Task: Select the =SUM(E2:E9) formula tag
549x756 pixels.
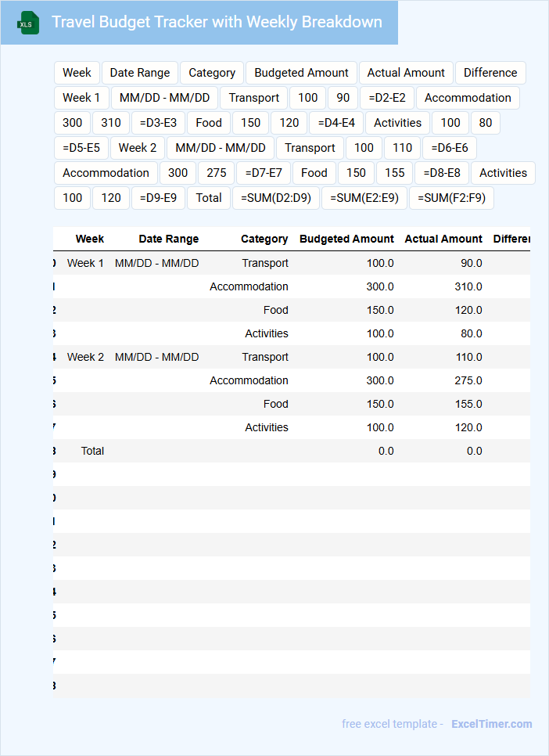Action: pyautogui.click(x=364, y=198)
